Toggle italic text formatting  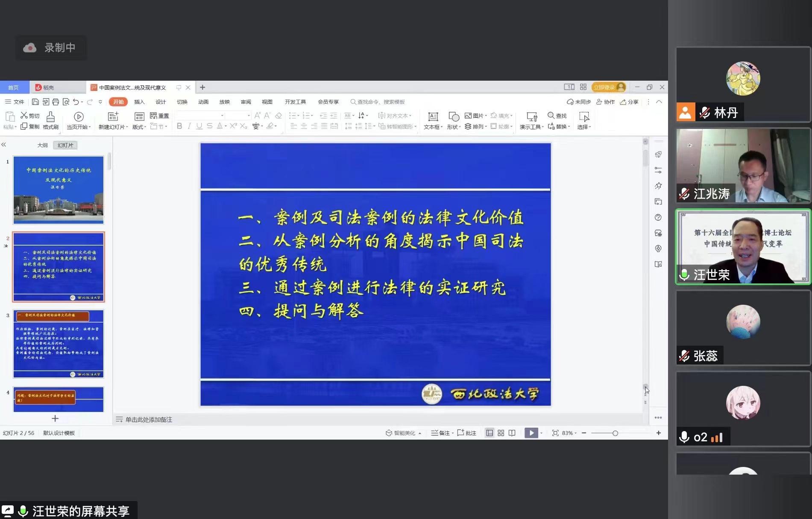(x=189, y=126)
